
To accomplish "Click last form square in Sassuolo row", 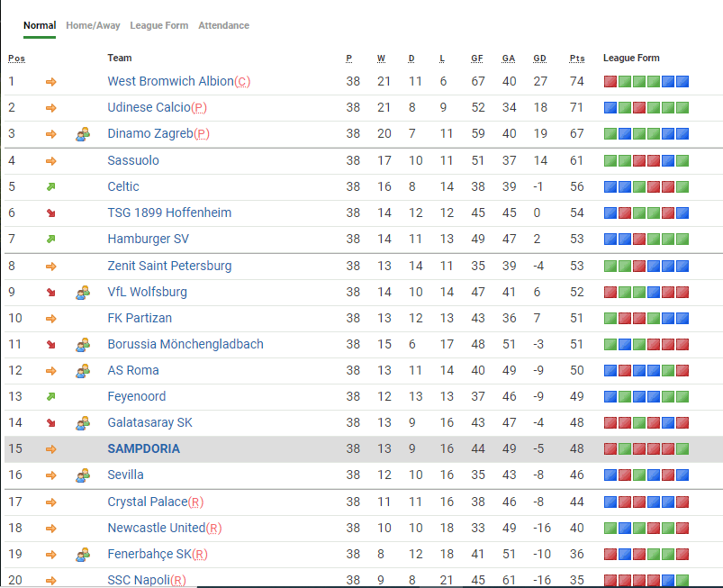I will (682, 161).
